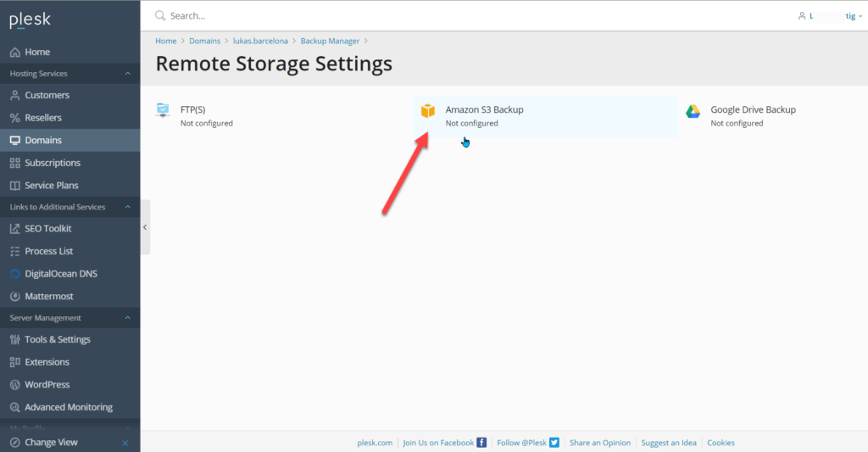
Task: Open Mattermost menu item
Action: click(70, 296)
